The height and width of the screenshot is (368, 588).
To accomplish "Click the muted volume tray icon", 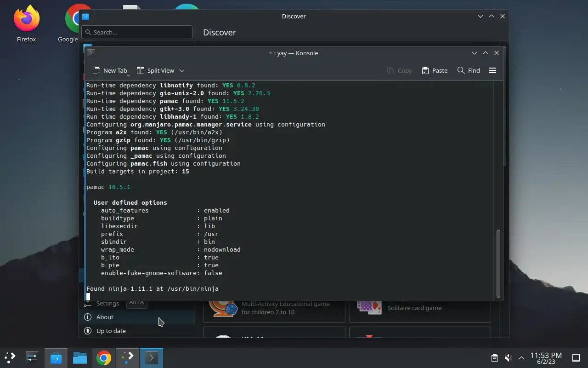I will (508, 358).
